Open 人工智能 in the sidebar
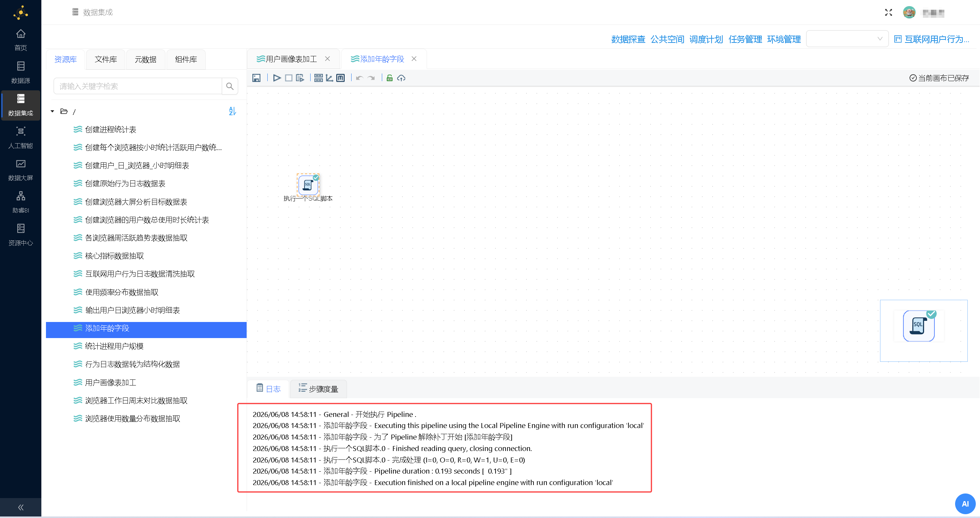Viewport: 980px width, 518px height. pos(21,137)
